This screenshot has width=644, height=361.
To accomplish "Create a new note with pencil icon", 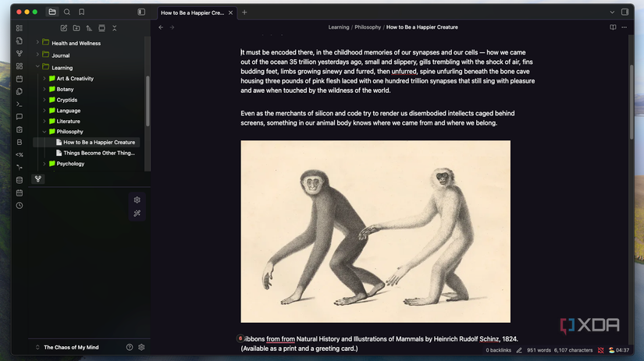I will point(64,28).
